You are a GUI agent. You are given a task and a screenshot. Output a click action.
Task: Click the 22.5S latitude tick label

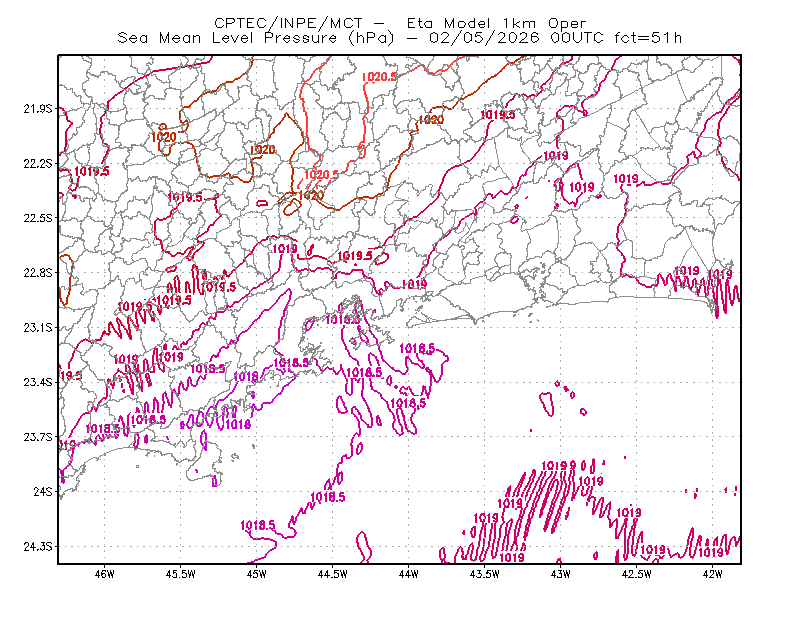click(x=38, y=218)
